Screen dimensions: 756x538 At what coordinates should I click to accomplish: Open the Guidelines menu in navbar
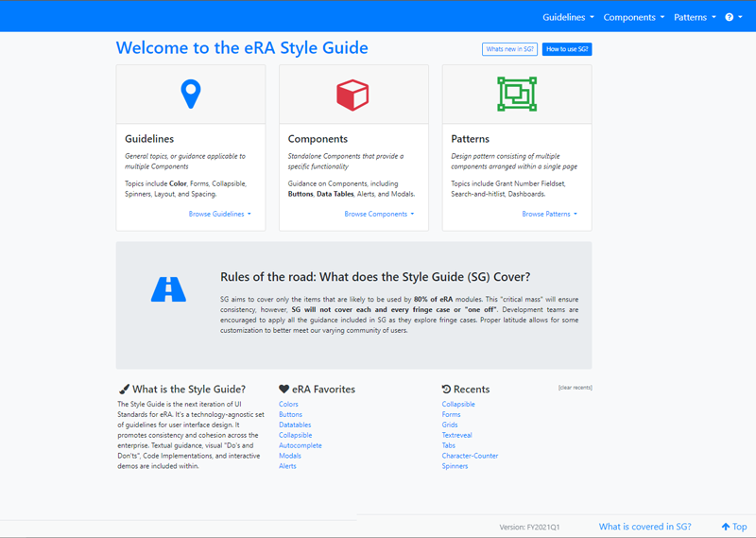pos(568,17)
